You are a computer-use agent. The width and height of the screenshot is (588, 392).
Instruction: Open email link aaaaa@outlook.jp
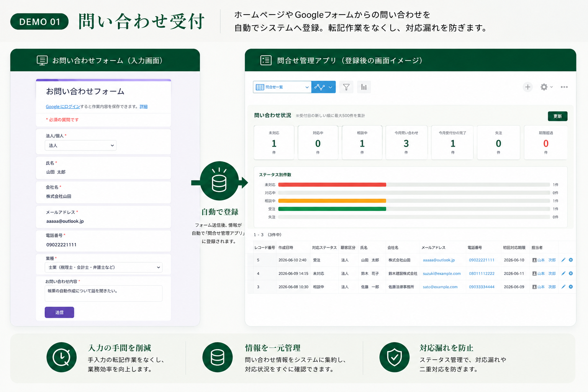coord(439,260)
